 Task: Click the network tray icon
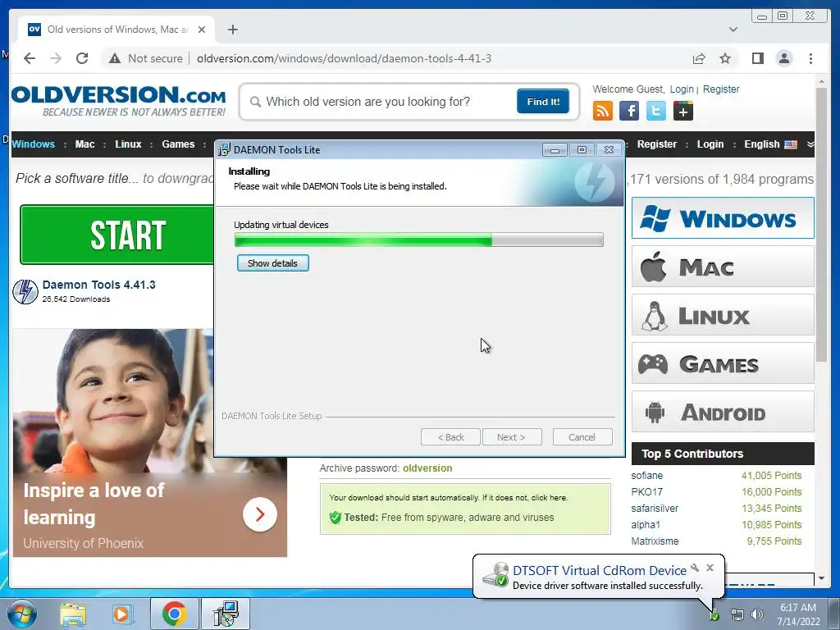click(737, 614)
